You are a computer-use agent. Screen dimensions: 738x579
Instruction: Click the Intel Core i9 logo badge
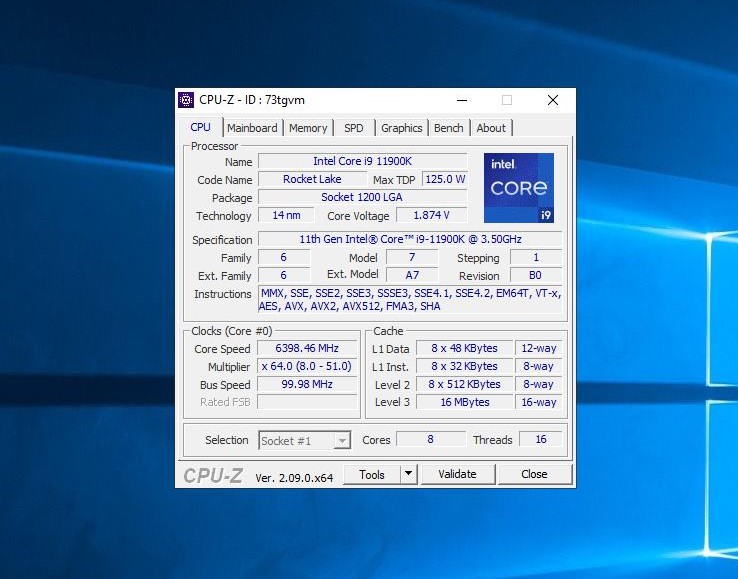tap(519, 188)
